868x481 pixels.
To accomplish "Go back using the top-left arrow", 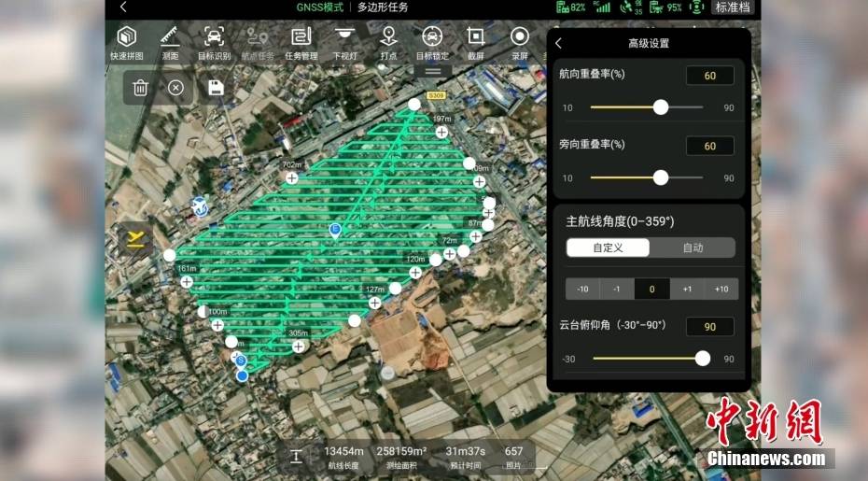I will tap(123, 7).
